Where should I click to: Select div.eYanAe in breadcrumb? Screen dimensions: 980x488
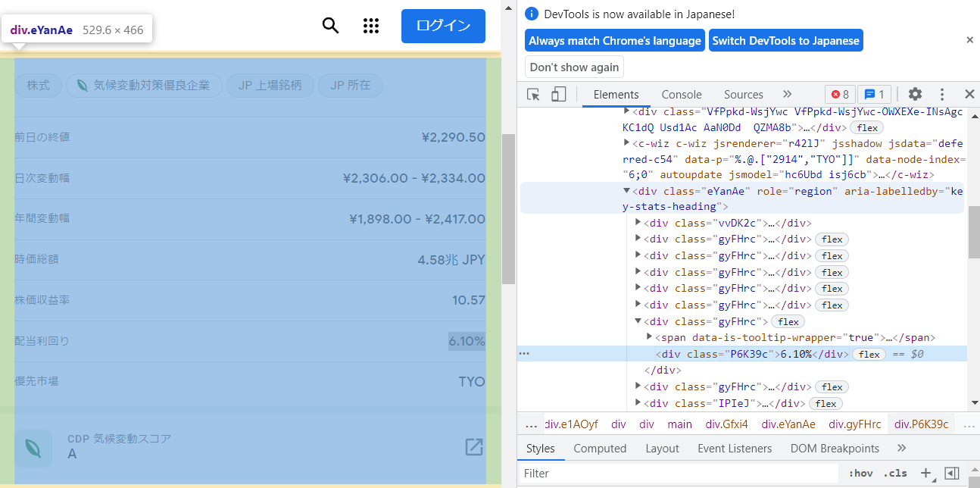click(x=788, y=424)
